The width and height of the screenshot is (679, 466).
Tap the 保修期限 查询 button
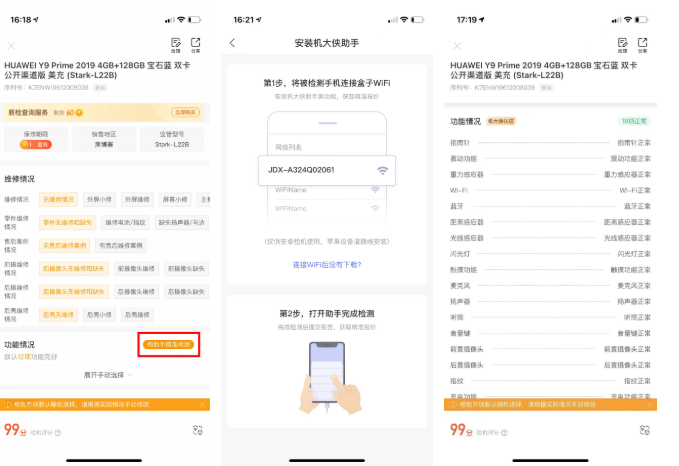(x=36, y=144)
